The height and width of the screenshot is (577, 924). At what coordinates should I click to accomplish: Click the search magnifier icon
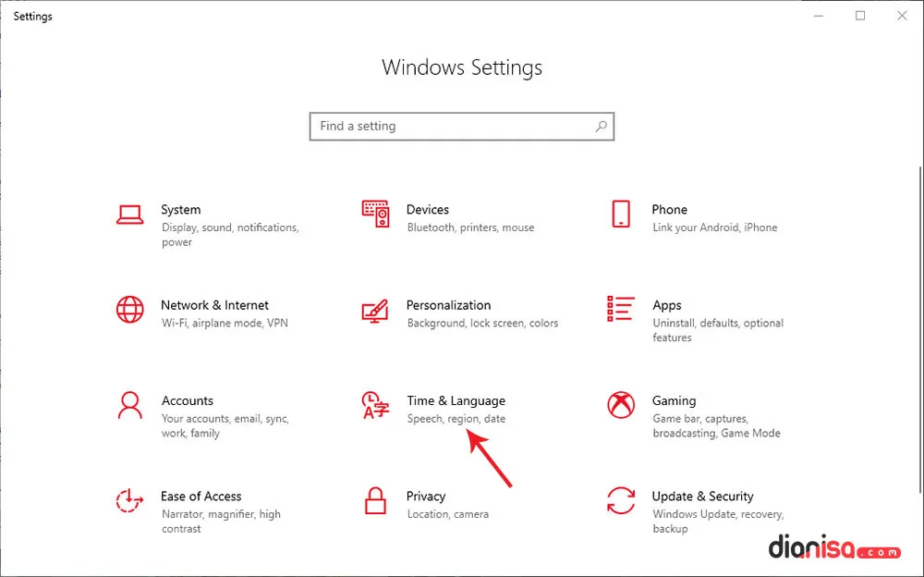(x=602, y=126)
